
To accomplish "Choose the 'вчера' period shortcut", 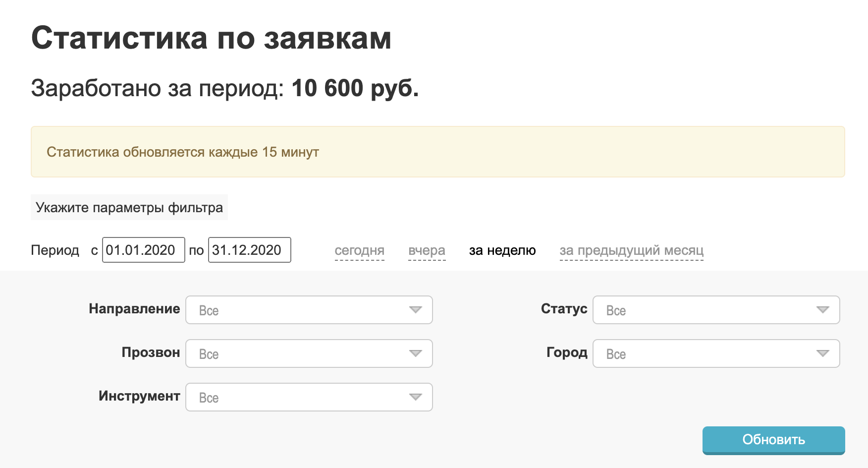I will [427, 250].
